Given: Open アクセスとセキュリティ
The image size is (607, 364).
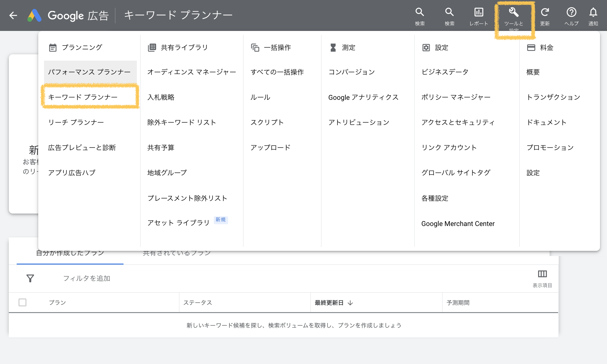Looking at the screenshot, I should (x=458, y=122).
